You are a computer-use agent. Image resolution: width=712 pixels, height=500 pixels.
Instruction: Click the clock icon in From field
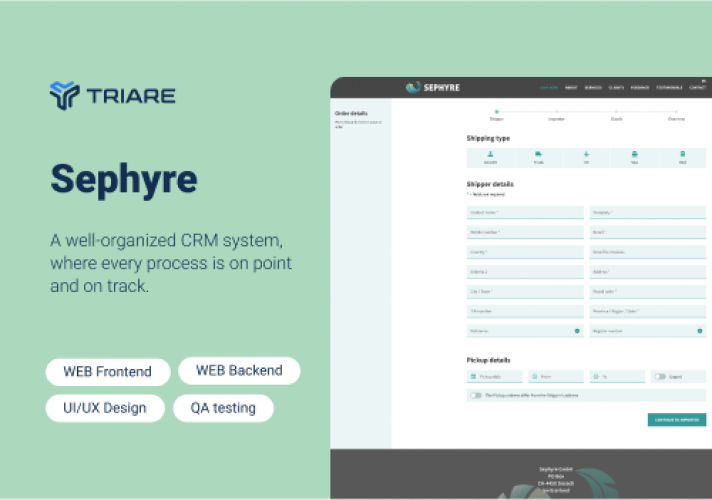pos(534,376)
